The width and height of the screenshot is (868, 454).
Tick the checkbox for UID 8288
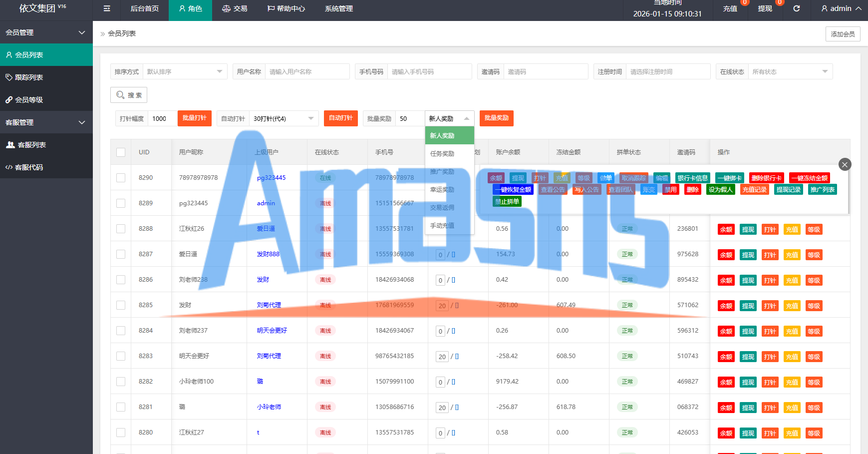tap(121, 229)
